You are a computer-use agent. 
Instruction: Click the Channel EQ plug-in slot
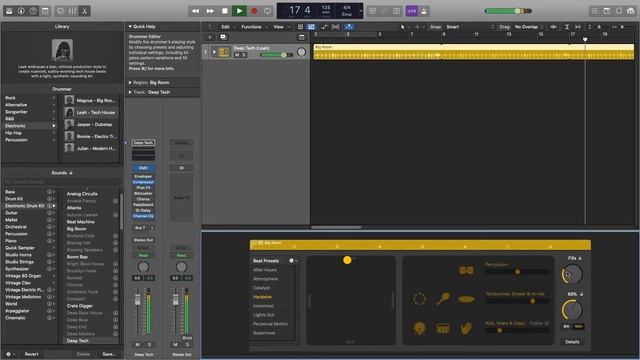click(x=143, y=216)
